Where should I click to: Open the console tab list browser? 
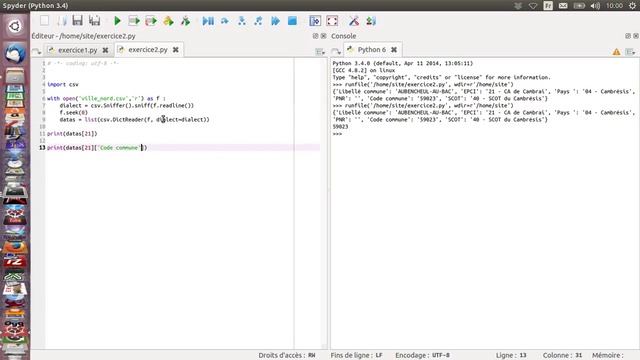tap(336, 51)
